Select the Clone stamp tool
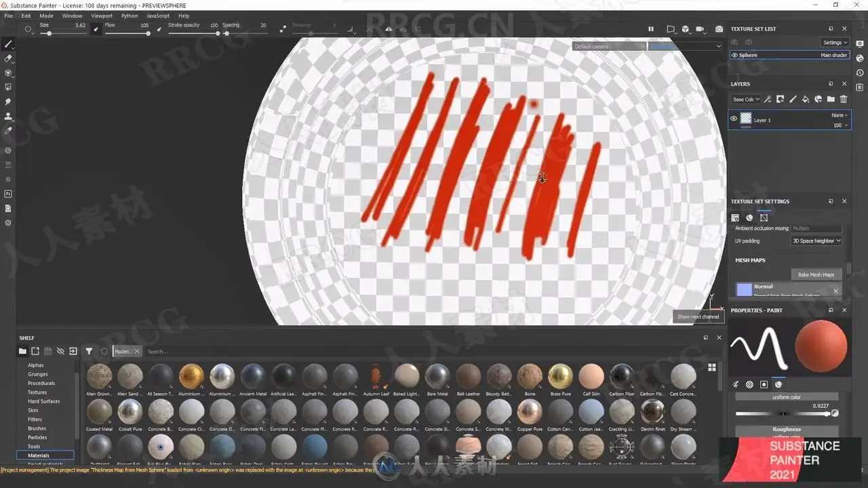868x488 pixels. tap(8, 116)
